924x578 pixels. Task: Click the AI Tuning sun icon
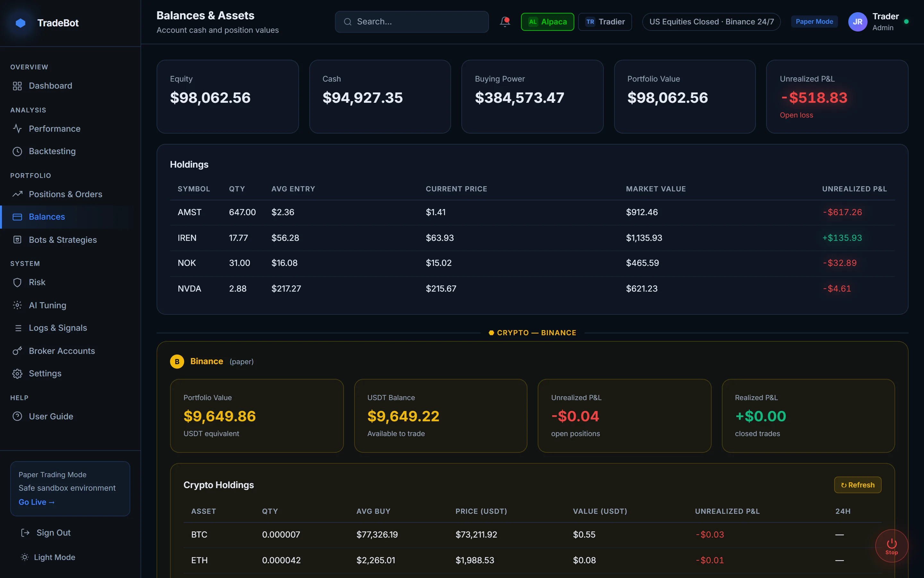point(17,305)
